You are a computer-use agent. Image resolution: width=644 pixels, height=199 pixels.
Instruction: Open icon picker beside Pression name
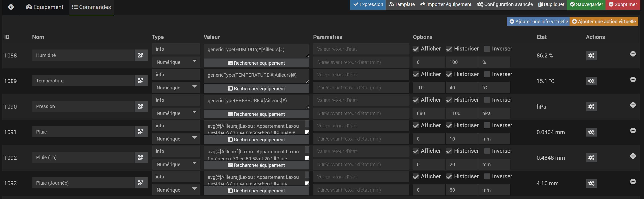140,106
